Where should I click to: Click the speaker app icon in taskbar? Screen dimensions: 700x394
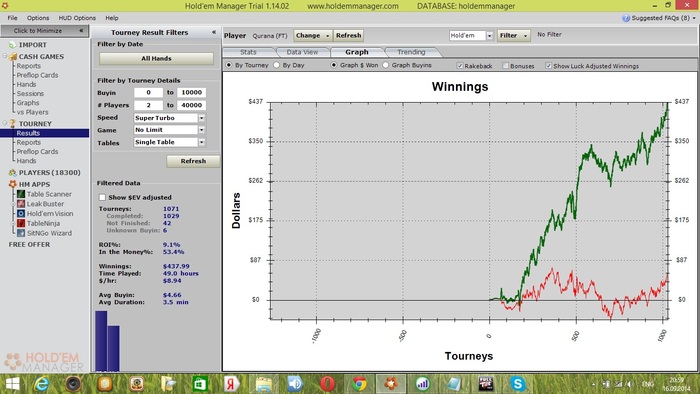pyautogui.click(x=296, y=384)
